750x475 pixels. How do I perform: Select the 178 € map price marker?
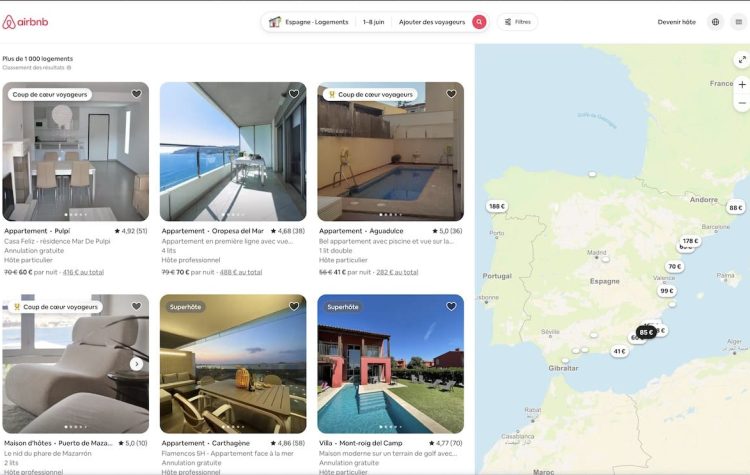690,241
